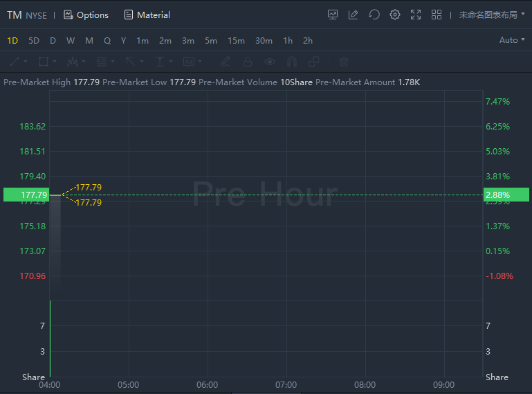Toggle lock drawings icon
Image resolution: width=532 pixels, height=394 pixels.
[x=248, y=62]
